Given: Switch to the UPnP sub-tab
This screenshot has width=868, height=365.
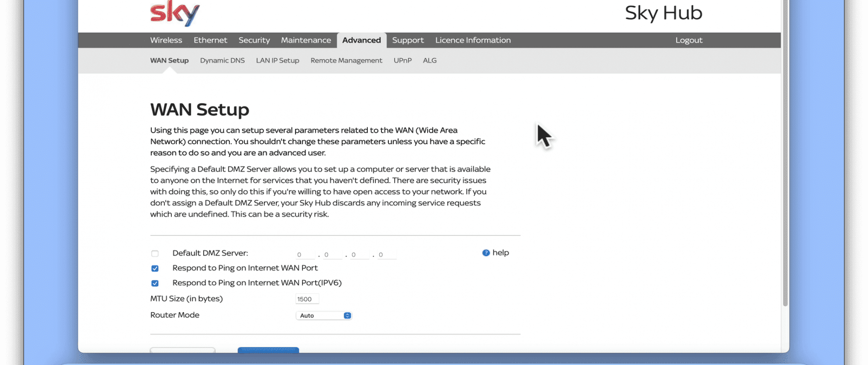Looking at the screenshot, I should click(402, 60).
